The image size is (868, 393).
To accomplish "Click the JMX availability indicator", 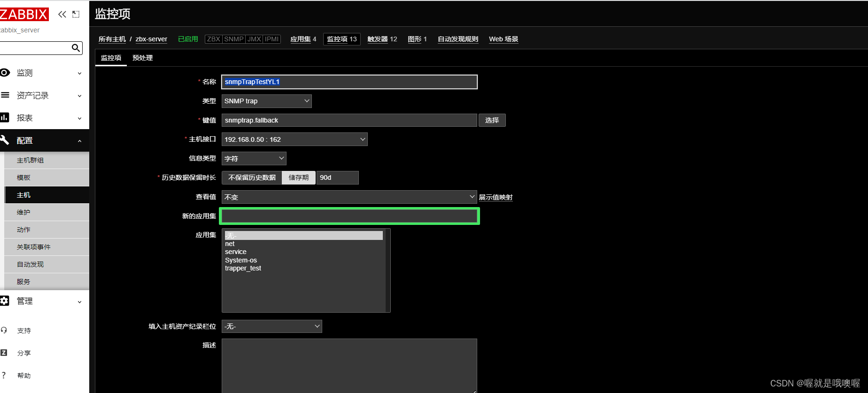I will (254, 39).
